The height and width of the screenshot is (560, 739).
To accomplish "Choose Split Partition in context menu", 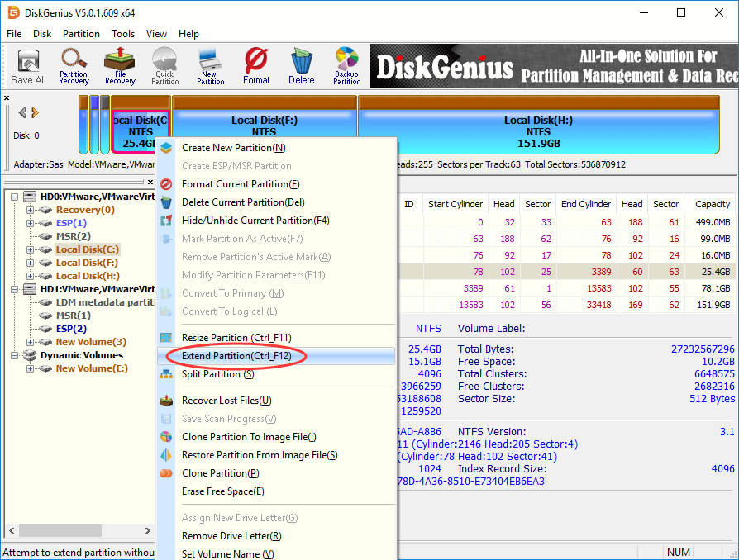I will (217, 374).
